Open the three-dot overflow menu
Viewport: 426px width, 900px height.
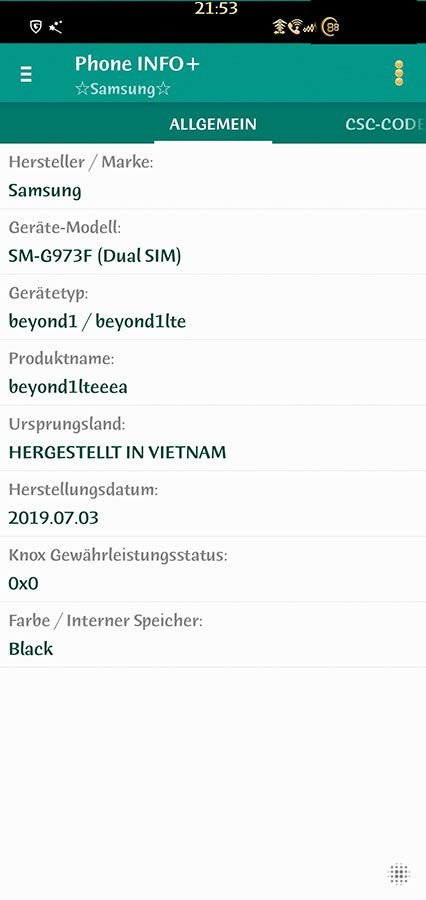399,73
